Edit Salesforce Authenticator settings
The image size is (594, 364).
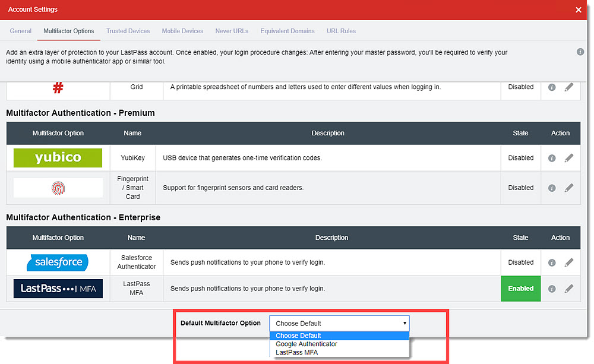click(x=568, y=262)
